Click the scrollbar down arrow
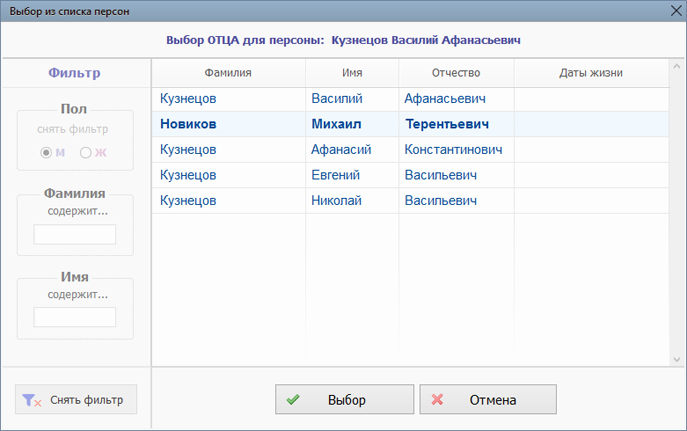Screen dimensions: 687x431 point(676,360)
